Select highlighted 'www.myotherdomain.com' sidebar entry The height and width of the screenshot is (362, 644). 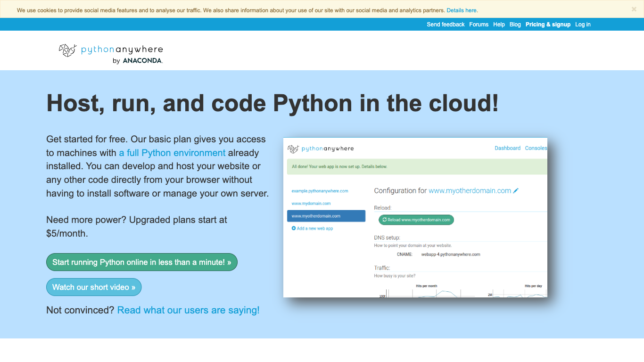point(326,216)
